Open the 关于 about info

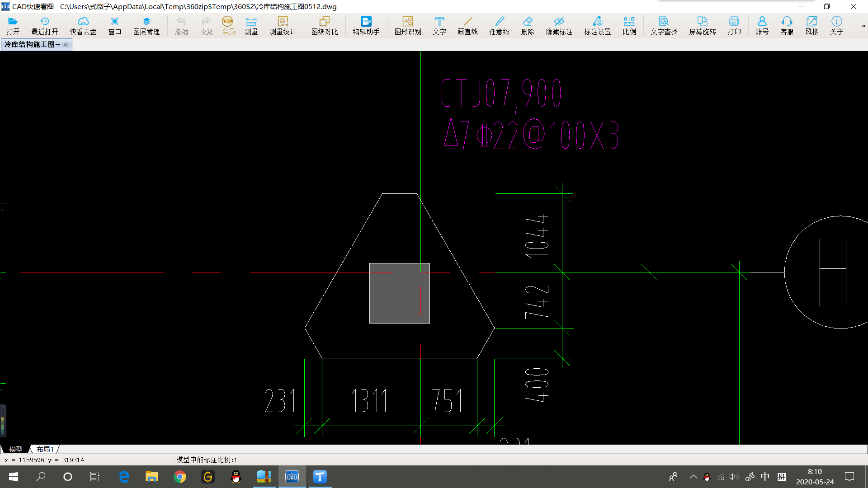pos(837,26)
